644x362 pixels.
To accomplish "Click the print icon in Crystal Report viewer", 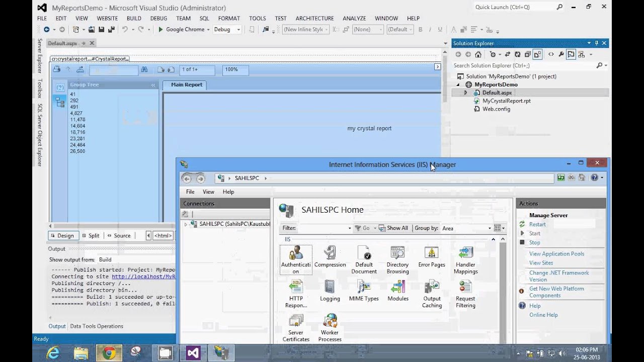I will tap(57, 69).
